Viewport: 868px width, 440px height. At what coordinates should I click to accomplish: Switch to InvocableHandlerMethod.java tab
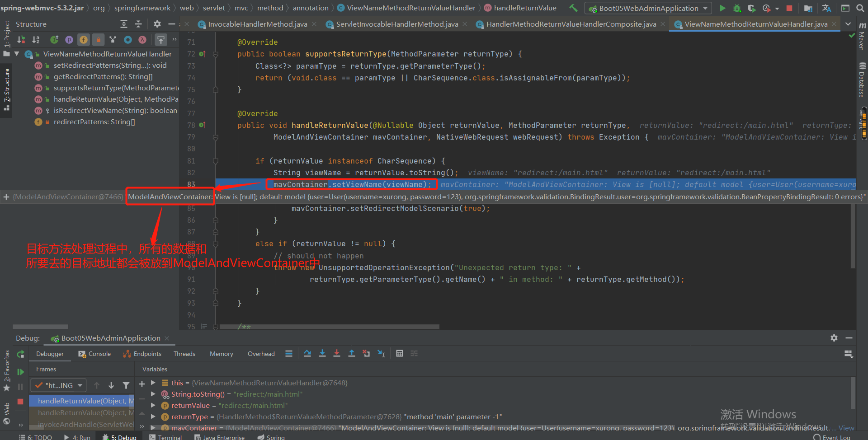257,24
